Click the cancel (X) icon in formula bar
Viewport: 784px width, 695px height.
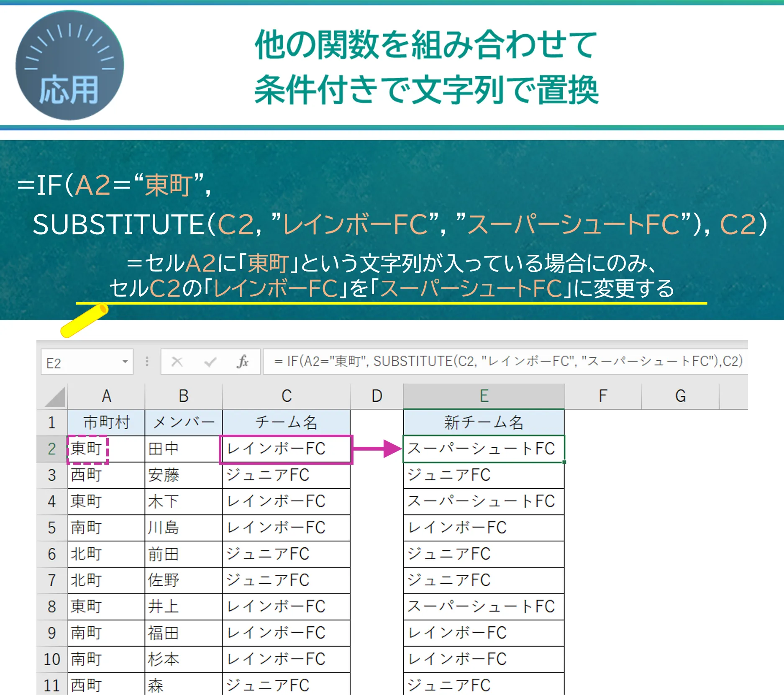click(x=177, y=362)
